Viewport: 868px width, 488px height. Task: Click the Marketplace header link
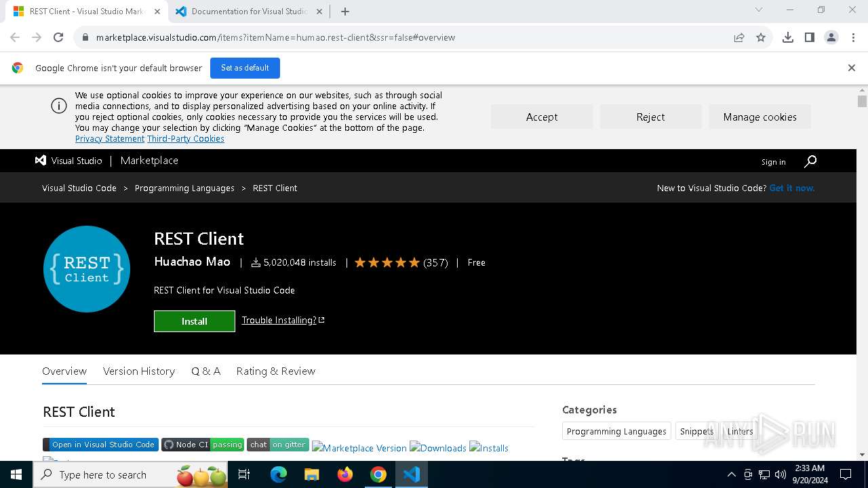click(149, 161)
